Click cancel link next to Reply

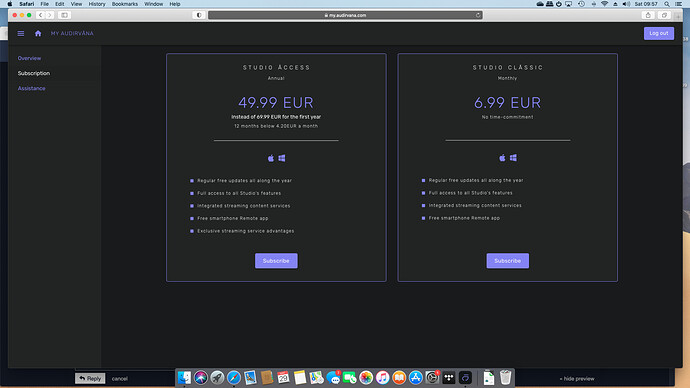(x=119, y=378)
